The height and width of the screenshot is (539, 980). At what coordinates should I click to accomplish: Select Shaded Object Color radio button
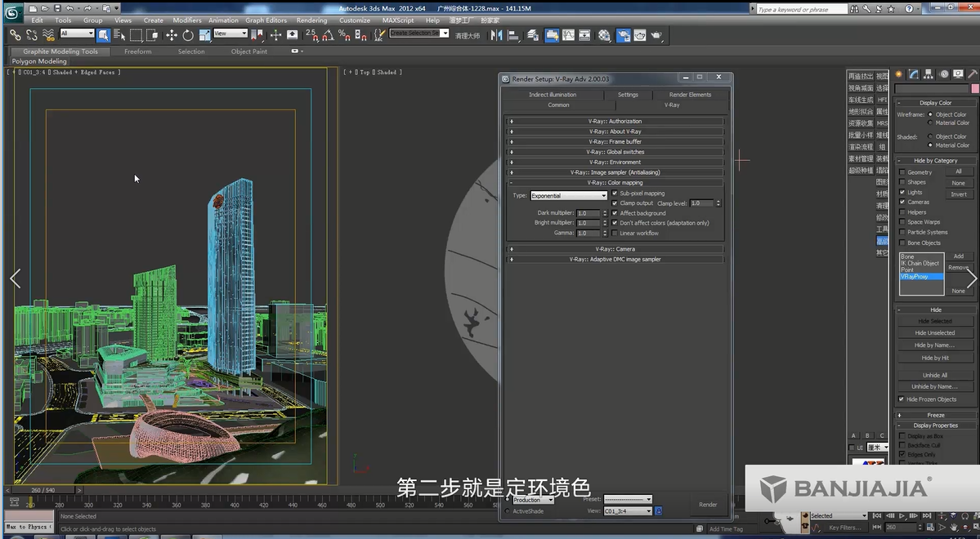pos(930,136)
